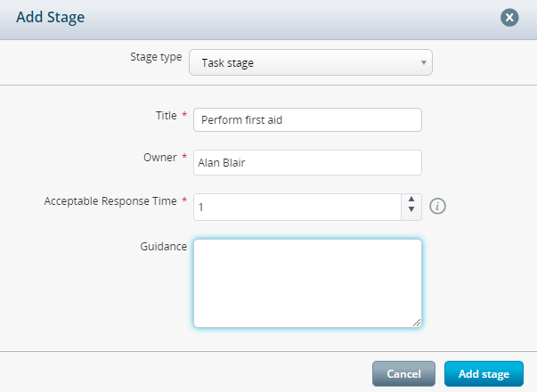Screen dimensions: 537x392
Task: Open the Stage type dropdown
Action: click(311, 62)
